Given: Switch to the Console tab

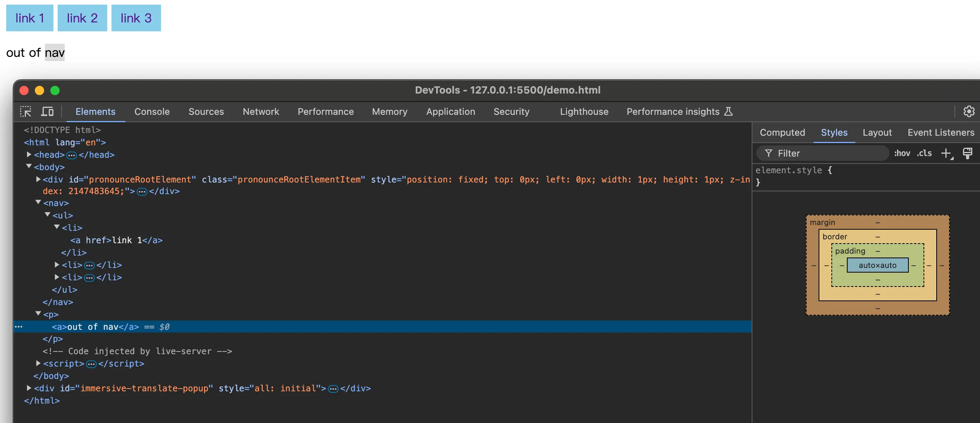Looking at the screenshot, I should click(x=152, y=112).
